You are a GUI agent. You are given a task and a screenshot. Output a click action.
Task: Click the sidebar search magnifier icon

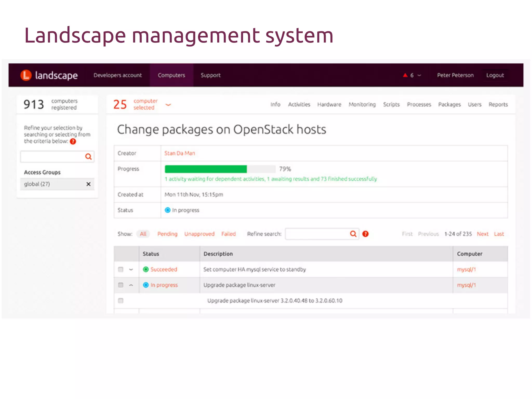(x=89, y=157)
